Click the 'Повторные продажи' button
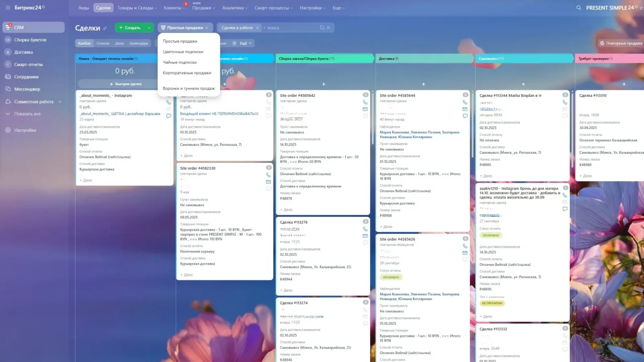The height and width of the screenshot is (362, 644). point(621,43)
